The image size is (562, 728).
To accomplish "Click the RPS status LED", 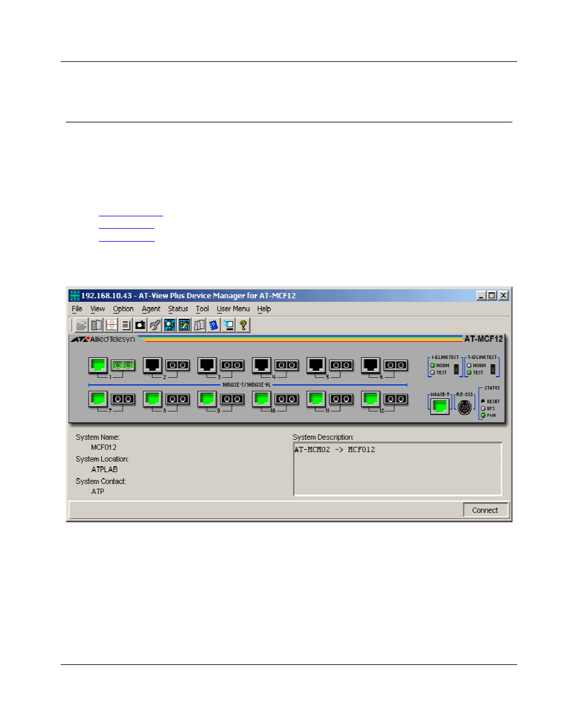I will pyautogui.click(x=483, y=409).
